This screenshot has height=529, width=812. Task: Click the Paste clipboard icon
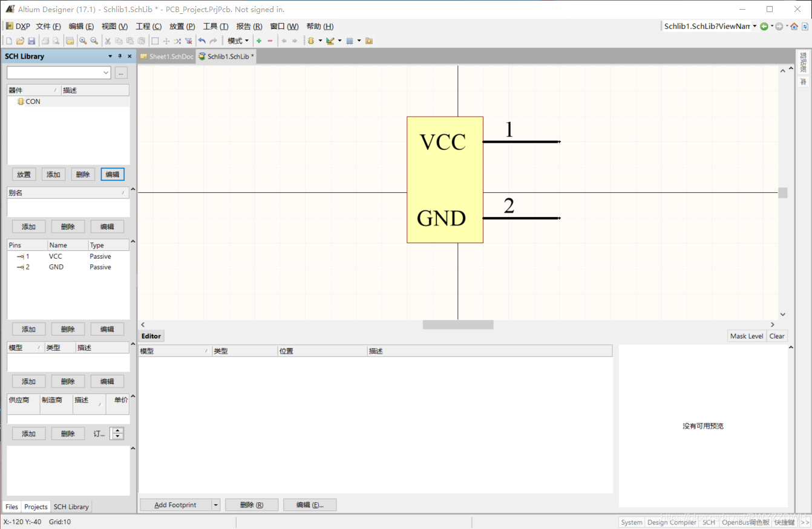click(x=130, y=41)
